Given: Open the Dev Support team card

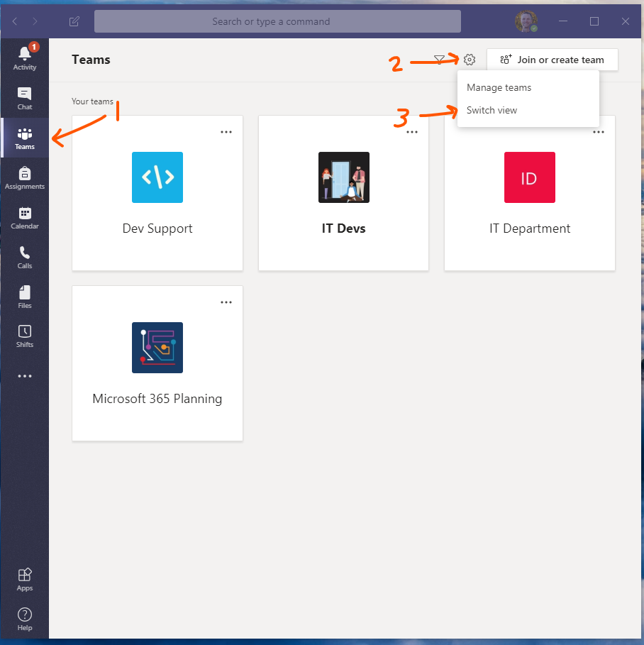Looking at the screenshot, I should 157,193.
